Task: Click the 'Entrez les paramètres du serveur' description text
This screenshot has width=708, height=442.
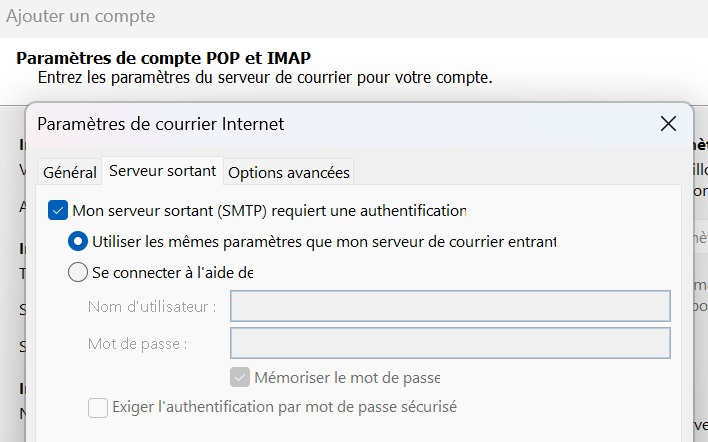Action: (265, 77)
